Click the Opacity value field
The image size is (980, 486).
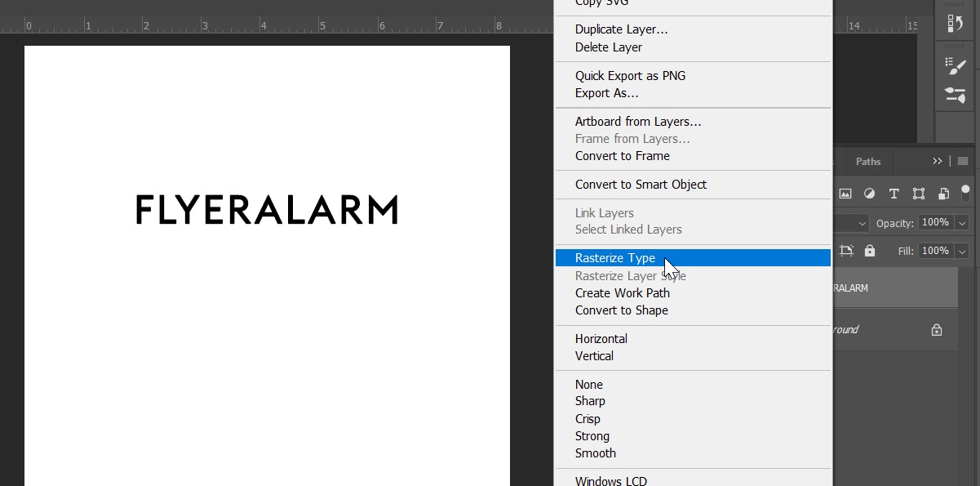coord(935,223)
